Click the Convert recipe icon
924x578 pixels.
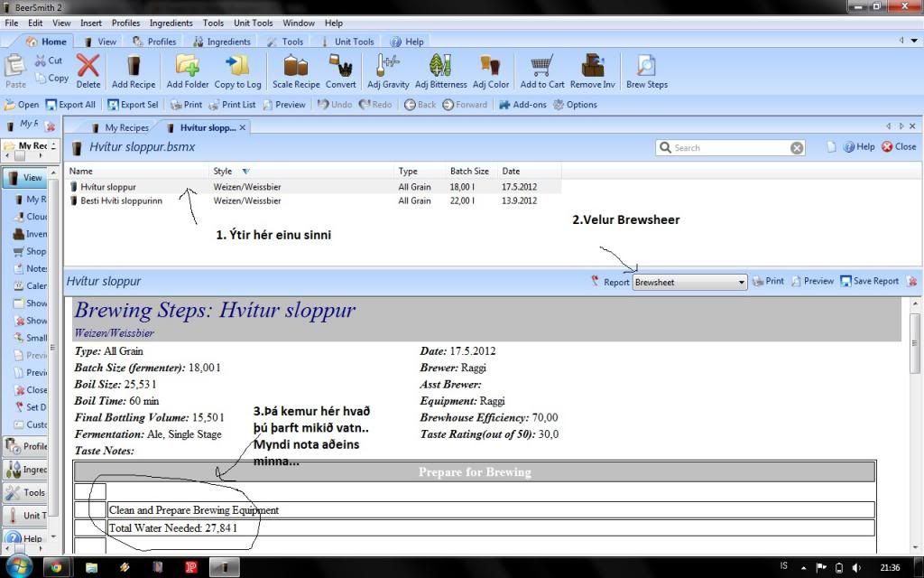340,70
